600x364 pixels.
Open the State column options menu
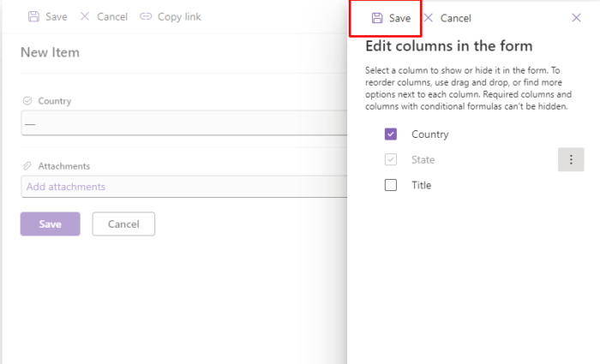pyautogui.click(x=571, y=159)
